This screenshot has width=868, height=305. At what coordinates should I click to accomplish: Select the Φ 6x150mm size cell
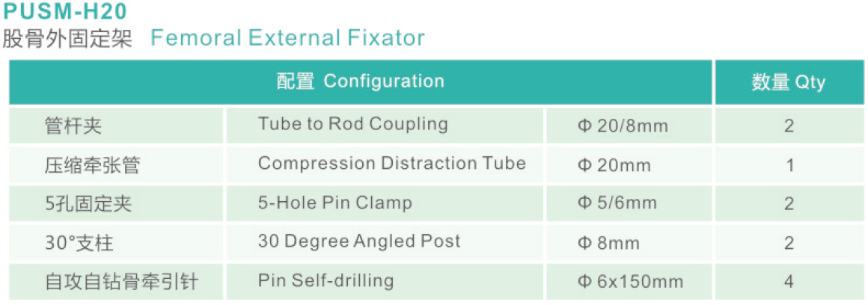(x=630, y=282)
